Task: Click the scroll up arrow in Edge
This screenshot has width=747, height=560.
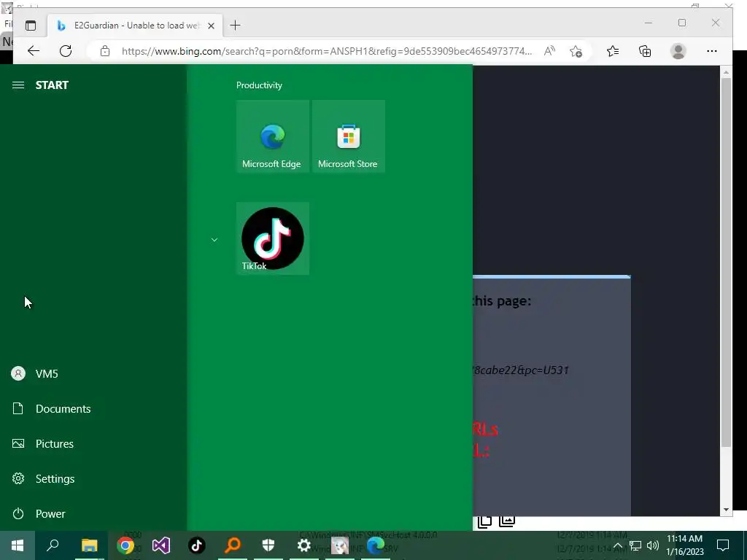Action: 726,72
